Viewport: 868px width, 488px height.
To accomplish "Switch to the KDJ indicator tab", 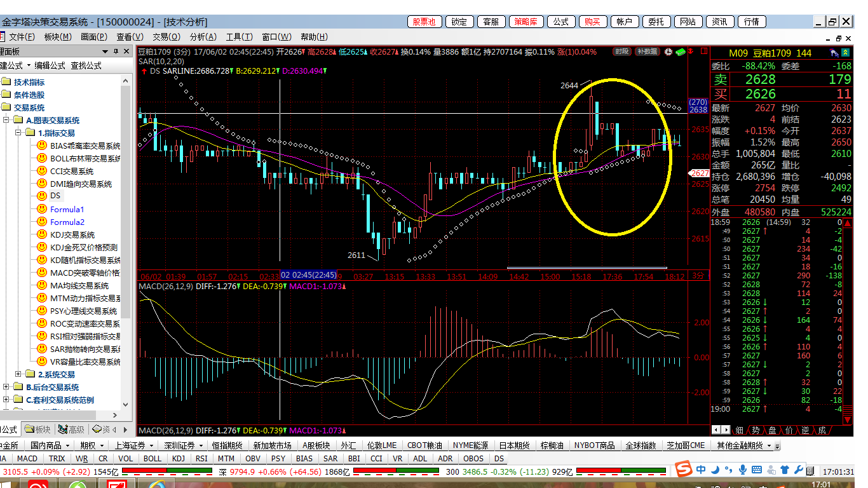I will [179, 458].
